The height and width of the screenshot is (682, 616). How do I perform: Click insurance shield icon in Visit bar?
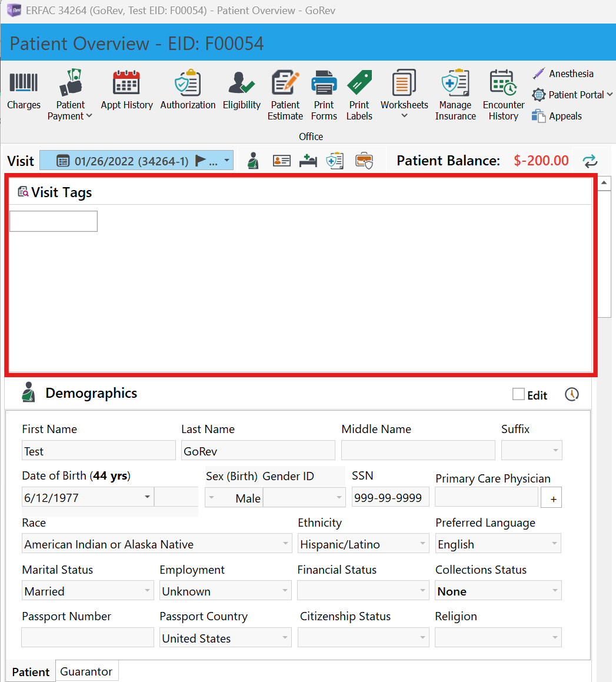point(335,161)
